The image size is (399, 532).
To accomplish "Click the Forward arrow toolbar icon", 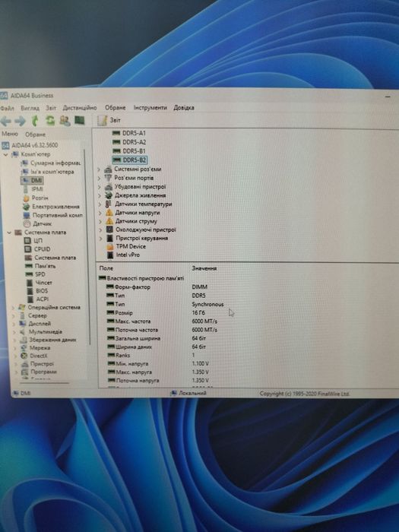I will pyautogui.click(x=20, y=120).
